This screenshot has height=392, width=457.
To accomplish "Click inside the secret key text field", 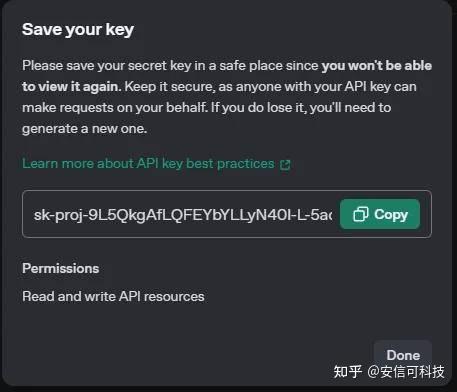I will [x=183, y=214].
